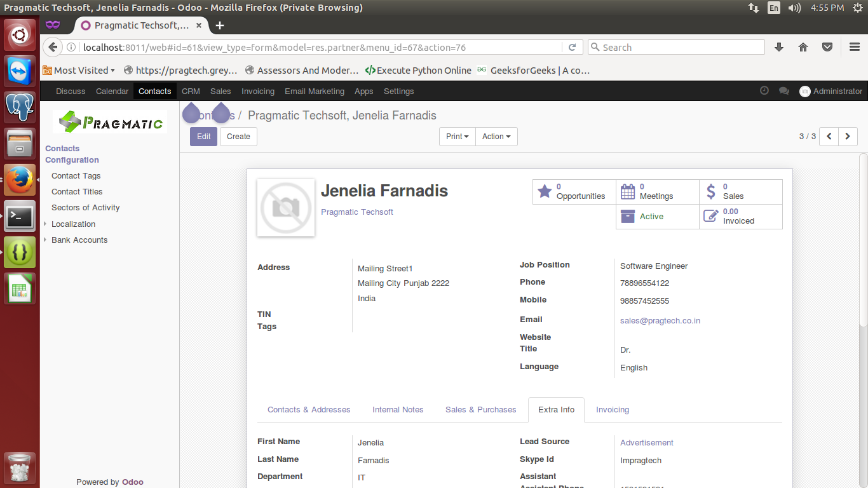The height and width of the screenshot is (488, 868).
Task: Open the Apps menu
Action: click(364, 91)
